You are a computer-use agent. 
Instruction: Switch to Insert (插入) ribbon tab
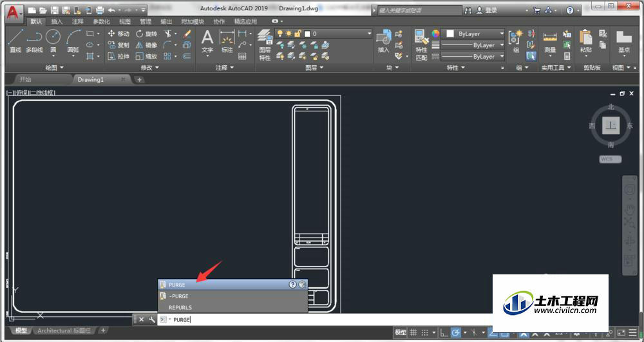pos(57,21)
